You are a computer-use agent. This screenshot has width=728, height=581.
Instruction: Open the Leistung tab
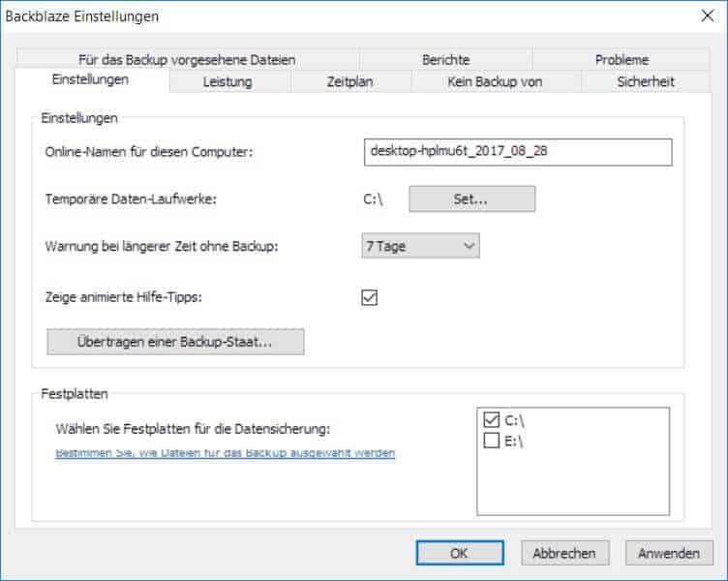click(x=229, y=81)
